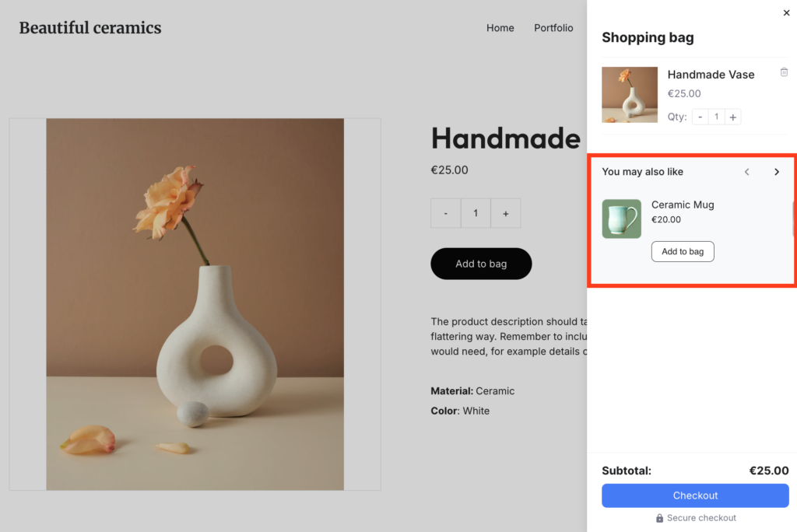Decrease bag quantity for Handmade Vase

coord(700,117)
